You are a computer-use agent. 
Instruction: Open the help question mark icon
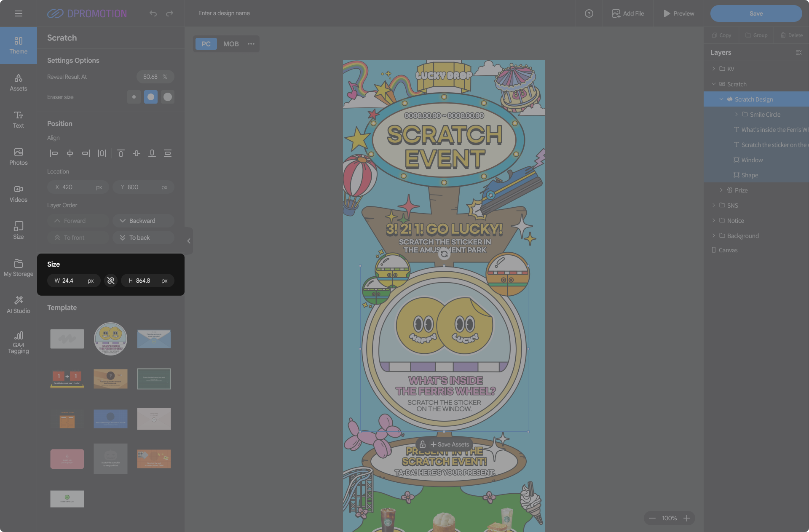pos(589,13)
